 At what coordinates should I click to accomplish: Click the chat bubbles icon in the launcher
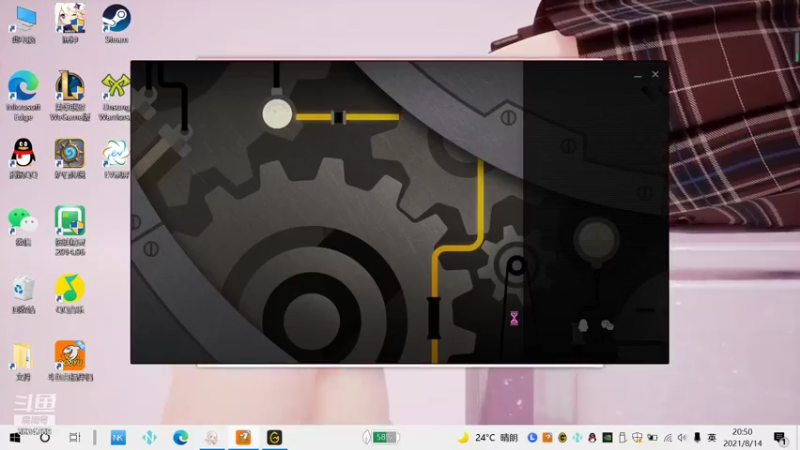[x=607, y=324]
